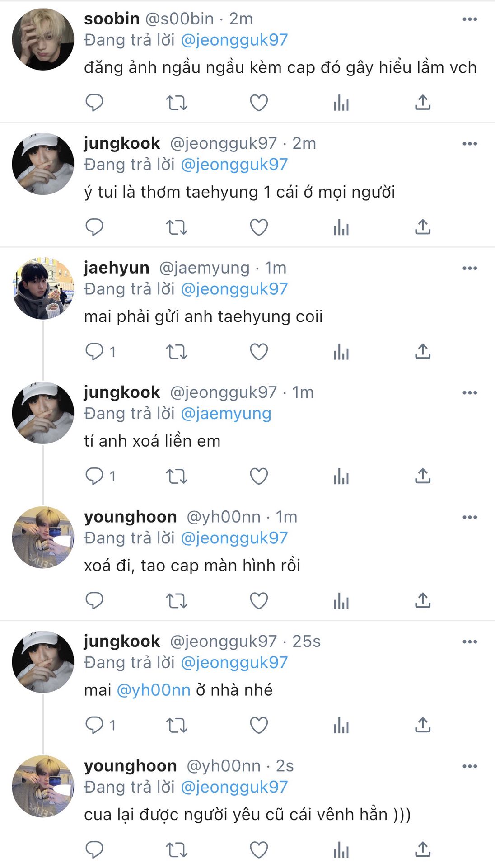This screenshot has height=868, width=495.
Task: Open soobin's profile picture
Action: point(43,39)
